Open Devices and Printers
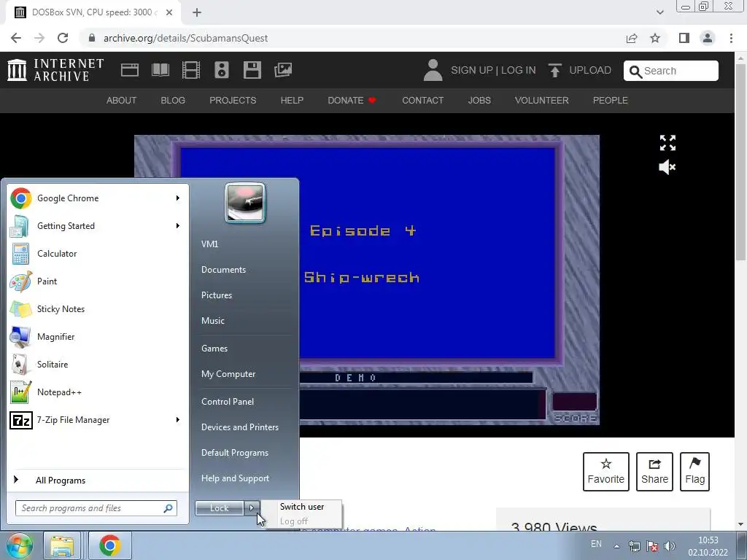 click(239, 427)
